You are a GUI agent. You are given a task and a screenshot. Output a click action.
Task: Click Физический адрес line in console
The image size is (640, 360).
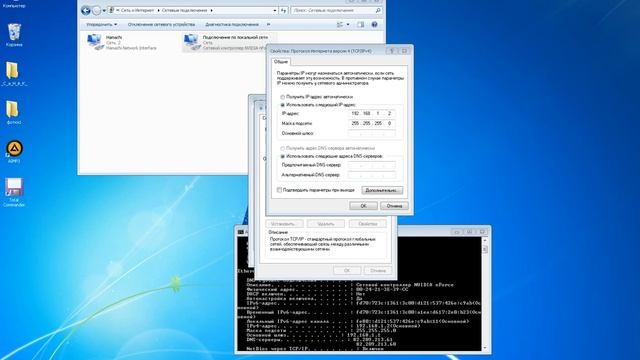[x=327, y=289]
